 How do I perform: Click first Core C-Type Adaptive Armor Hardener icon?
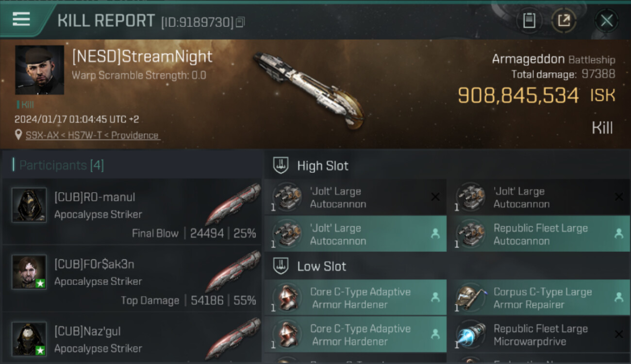pos(287,298)
